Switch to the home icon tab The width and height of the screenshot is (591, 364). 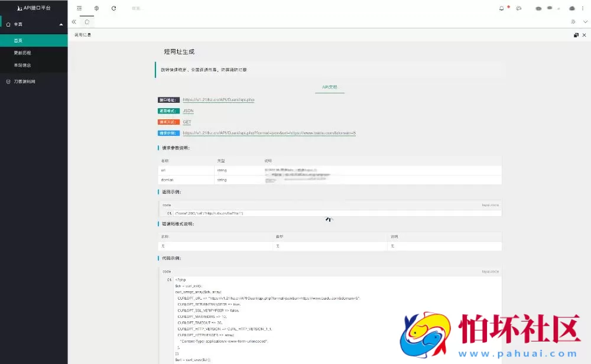click(87, 22)
